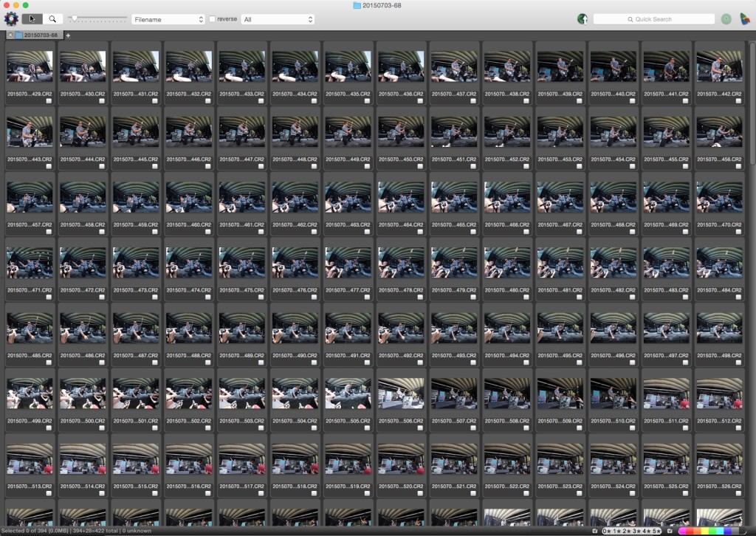Filter by 3 star rating
This screenshot has height=536, width=756.
point(637,531)
